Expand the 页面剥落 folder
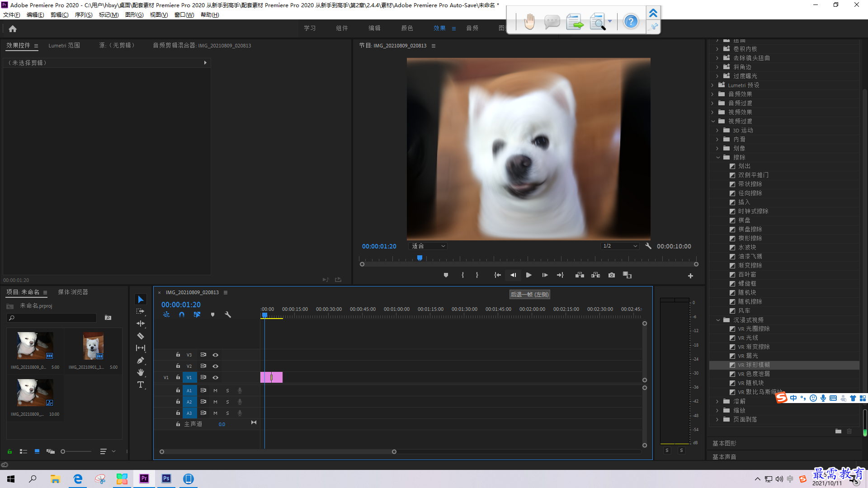Viewport: 868px width, 488px height. 717,419
